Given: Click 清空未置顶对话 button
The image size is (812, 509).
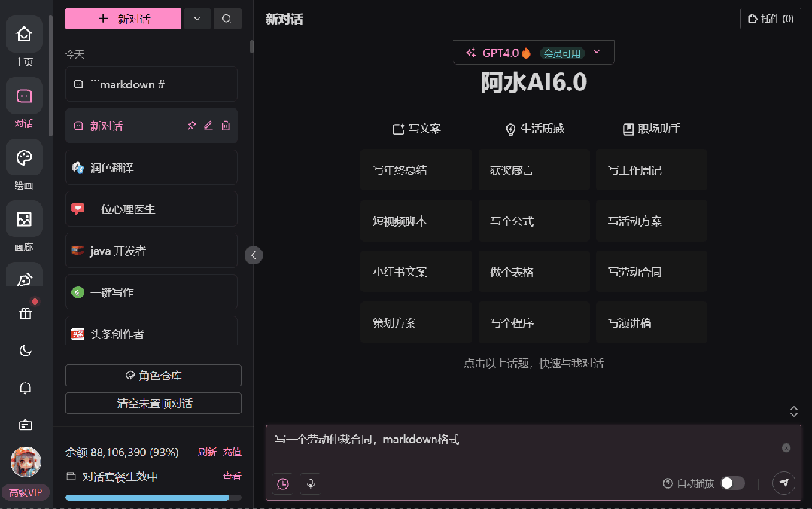Looking at the screenshot, I should [154, 404].
